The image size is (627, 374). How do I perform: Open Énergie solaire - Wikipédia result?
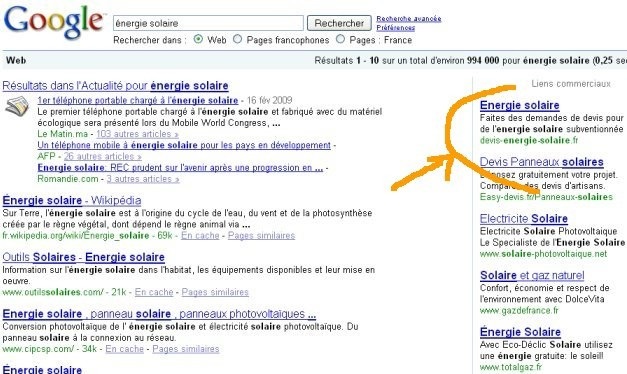coord(72,200)
